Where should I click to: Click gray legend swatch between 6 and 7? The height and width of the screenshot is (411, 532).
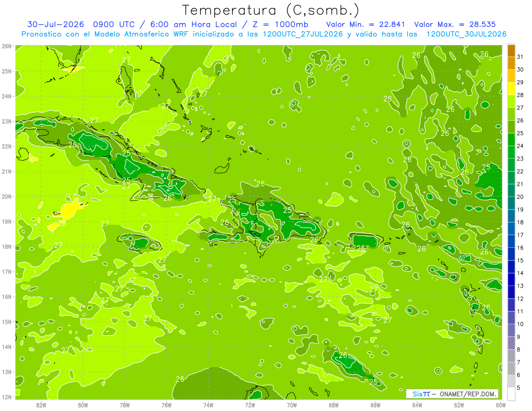click(511, 368)
